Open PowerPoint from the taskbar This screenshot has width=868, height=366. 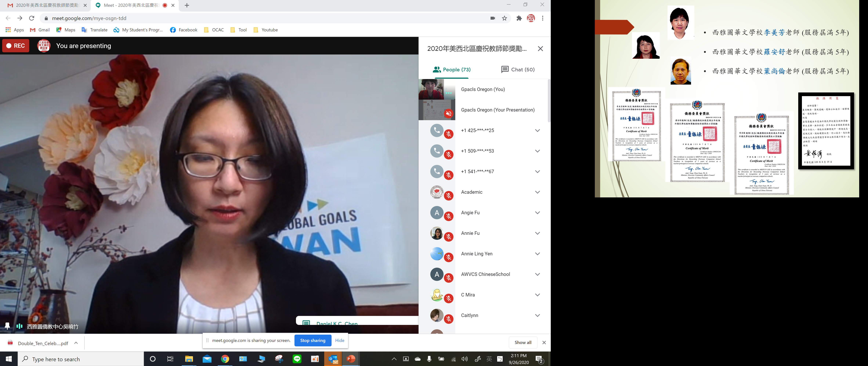(x=351, y=359)
